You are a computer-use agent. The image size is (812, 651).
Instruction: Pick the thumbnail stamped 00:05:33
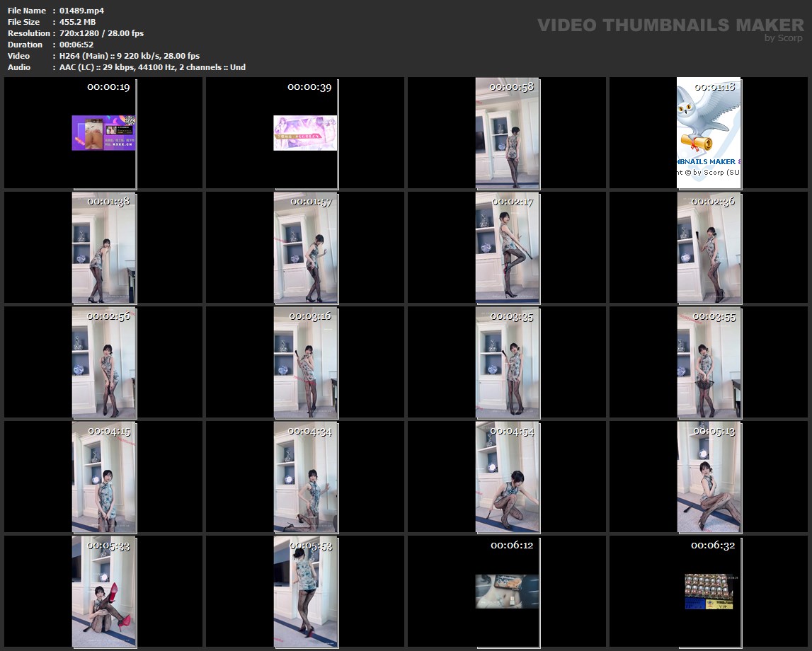point(104,592)
